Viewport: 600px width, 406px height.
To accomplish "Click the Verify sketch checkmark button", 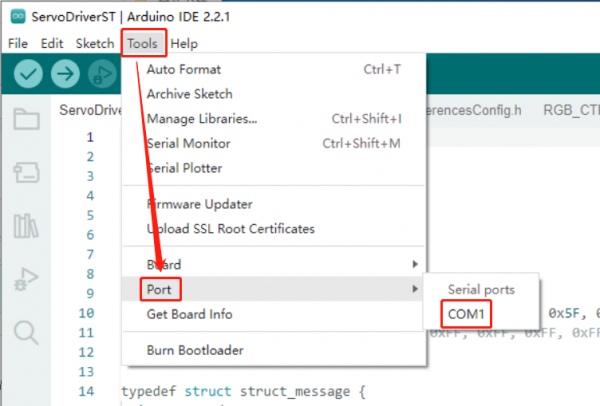I will pyautogui.click(x=28, y=73).
